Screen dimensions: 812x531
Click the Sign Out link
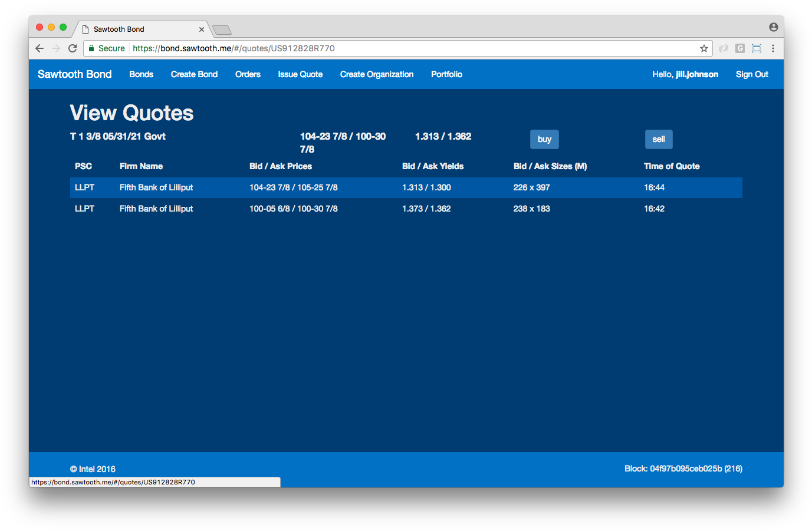pos(752,74)
